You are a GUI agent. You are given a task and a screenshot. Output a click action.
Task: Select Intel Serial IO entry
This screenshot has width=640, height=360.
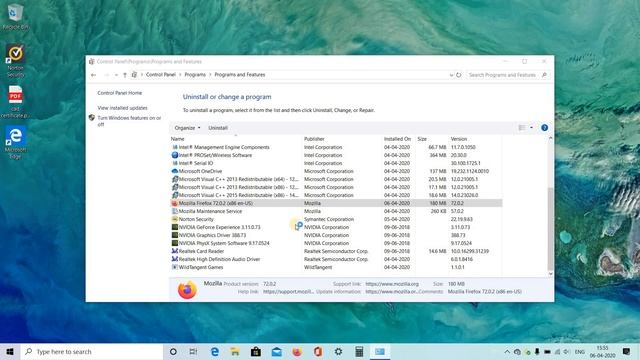[336, 163]
